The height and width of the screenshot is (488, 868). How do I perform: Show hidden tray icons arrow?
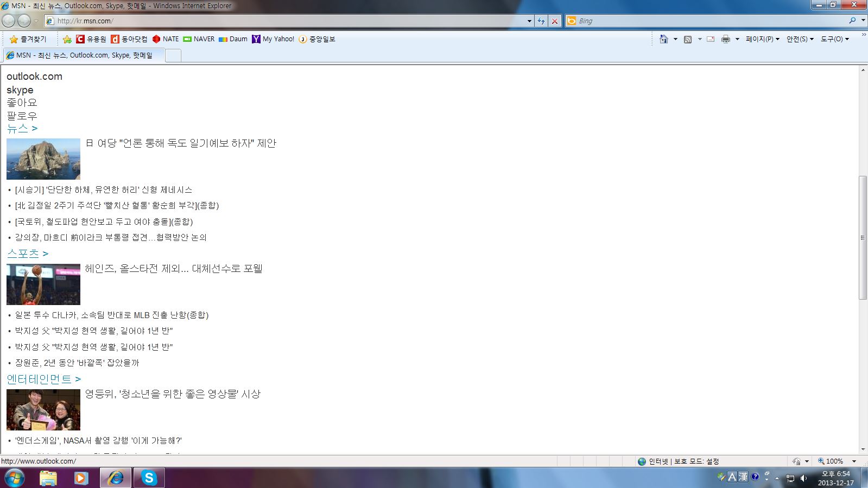pyautogui.click(x=777, y=478)
